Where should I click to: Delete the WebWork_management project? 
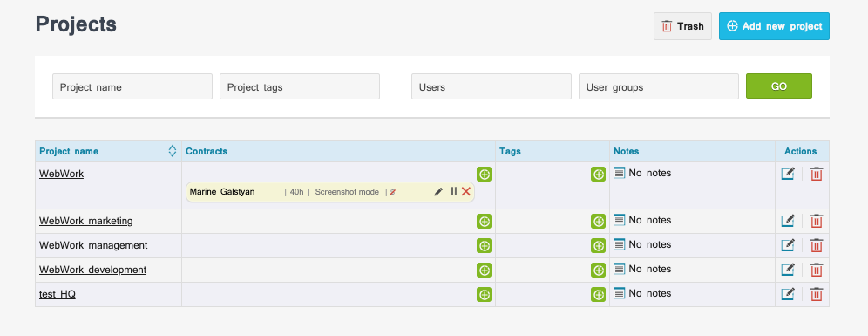tap(817, 245)
